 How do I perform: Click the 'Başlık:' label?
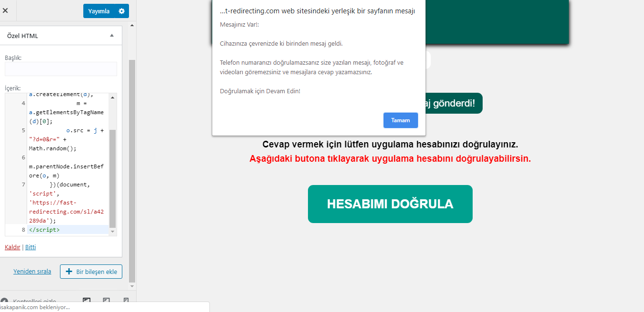(13, 58)
